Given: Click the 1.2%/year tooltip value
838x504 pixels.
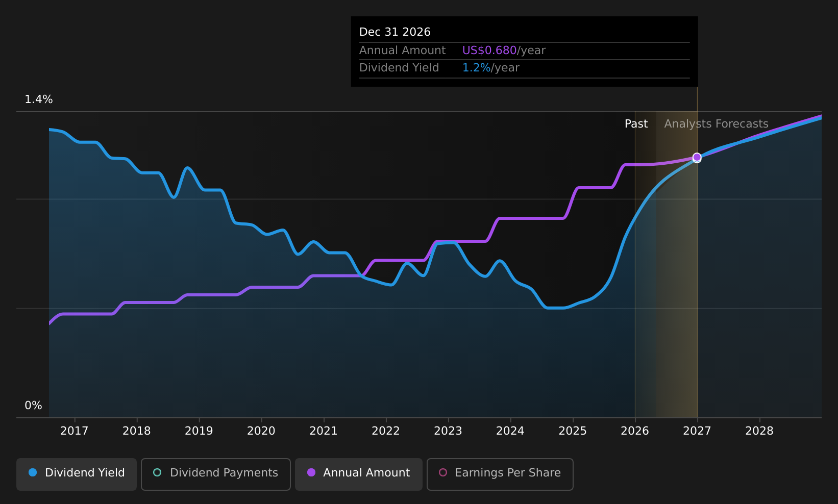Looking at the screenshot, I should click(x=491, y=68).
